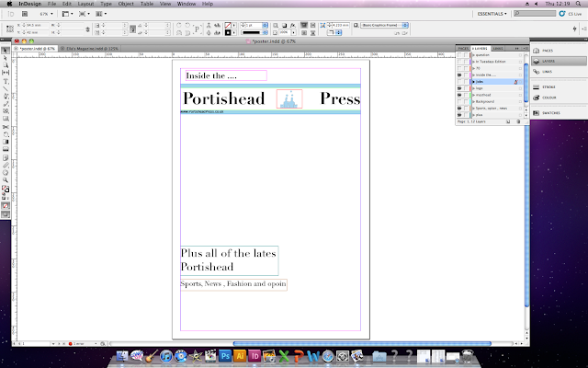Image resolution: width=588 pixels, height=368 pixels.
Task: Toggle visibility of the logo layer
Action: click(459, 88)
